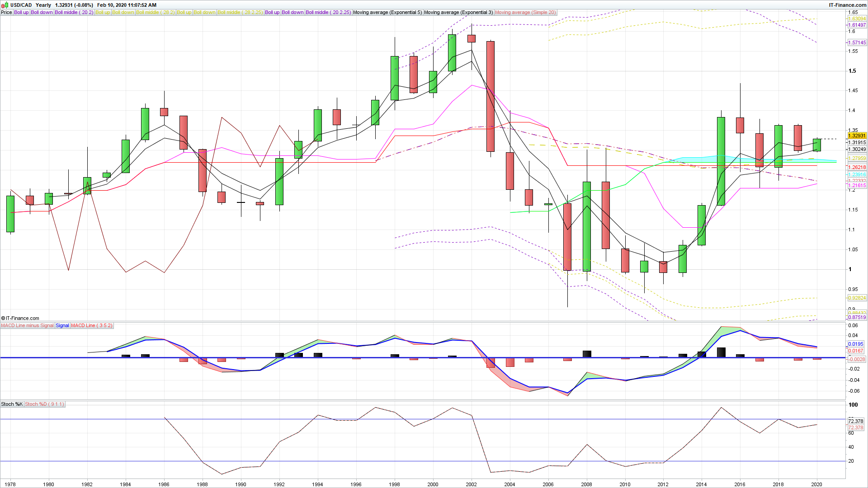Click the IT-Finance.com link at top right
Viewport: 868px width, 488px height.
click(847, 5)
